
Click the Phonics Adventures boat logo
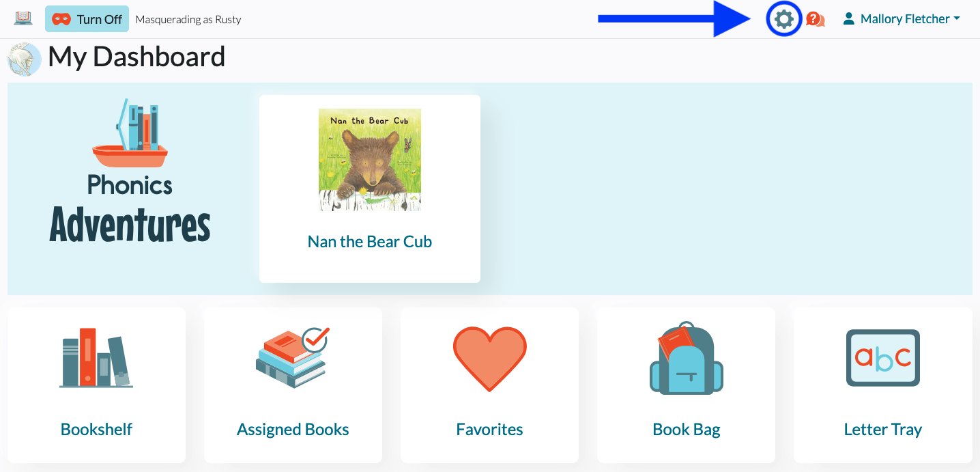click(130, 171)
